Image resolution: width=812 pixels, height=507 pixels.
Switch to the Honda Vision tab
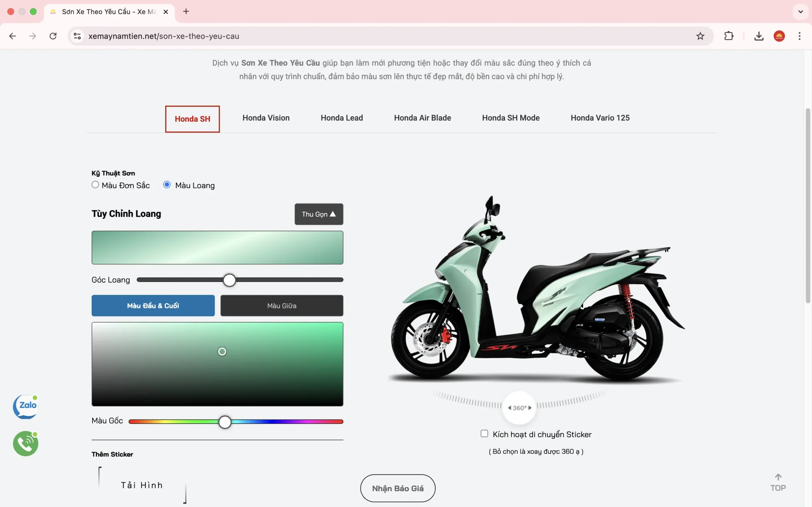266,118
